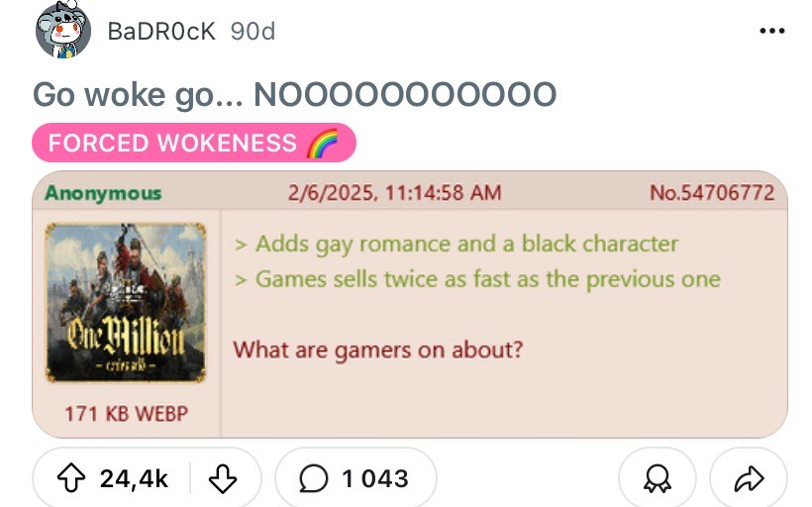
Task: Click the rainbow emoji in the flair
Action: [322, 143]
